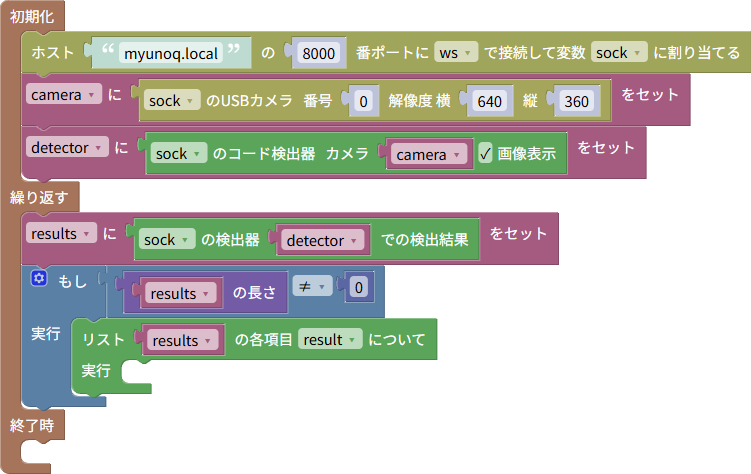Open the sock dropdown in コード検出器 block
This screenshot has width=751, height=474.
click(x=178, y=153)
